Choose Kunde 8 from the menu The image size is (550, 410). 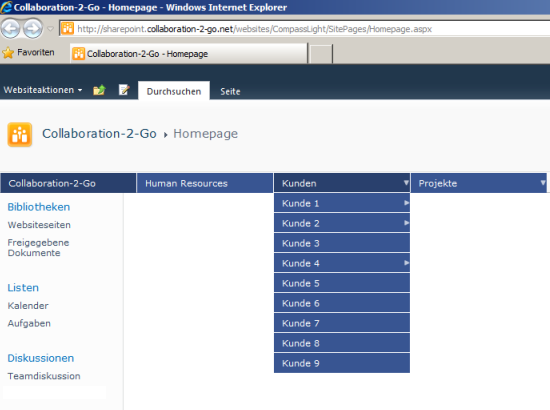[x=342, y=343]
